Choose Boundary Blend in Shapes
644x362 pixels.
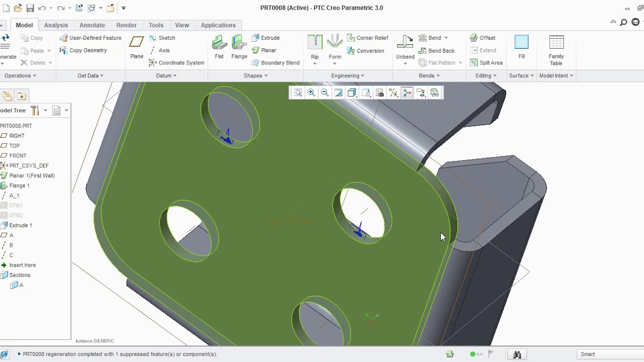coord(276,63)
